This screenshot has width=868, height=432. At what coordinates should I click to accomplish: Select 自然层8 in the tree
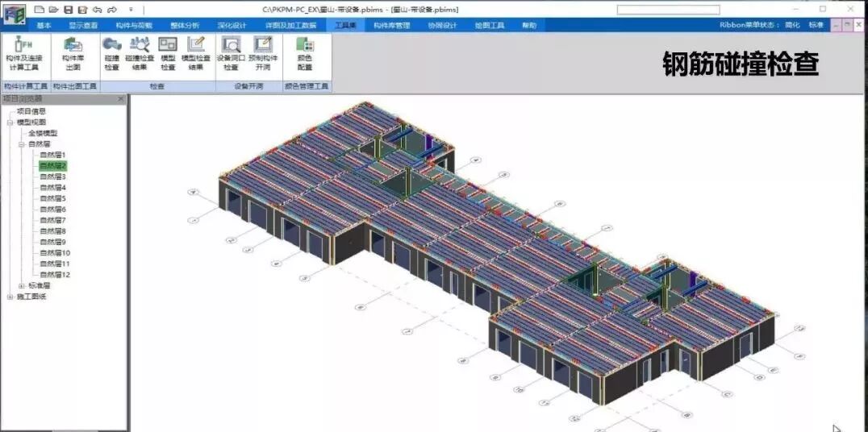click(52, 231)
